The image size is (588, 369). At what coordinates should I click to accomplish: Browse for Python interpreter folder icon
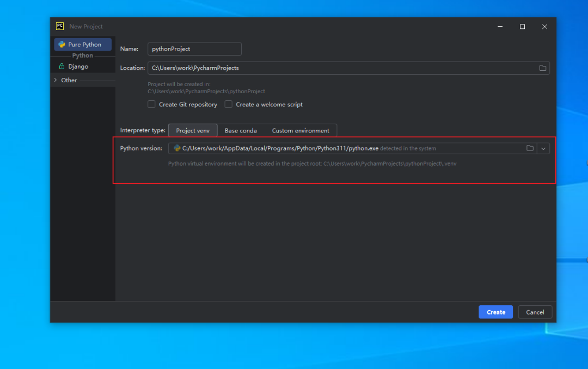pos(530,148)
